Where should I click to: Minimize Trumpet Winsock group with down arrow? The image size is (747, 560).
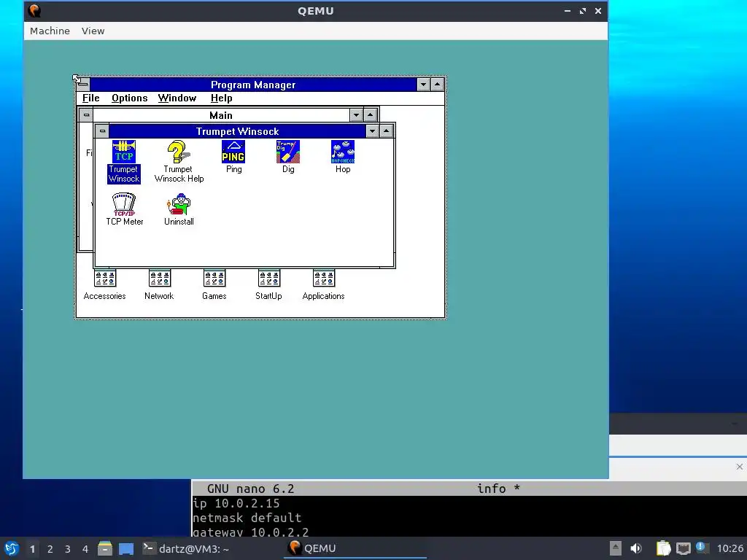pos(373,131)
